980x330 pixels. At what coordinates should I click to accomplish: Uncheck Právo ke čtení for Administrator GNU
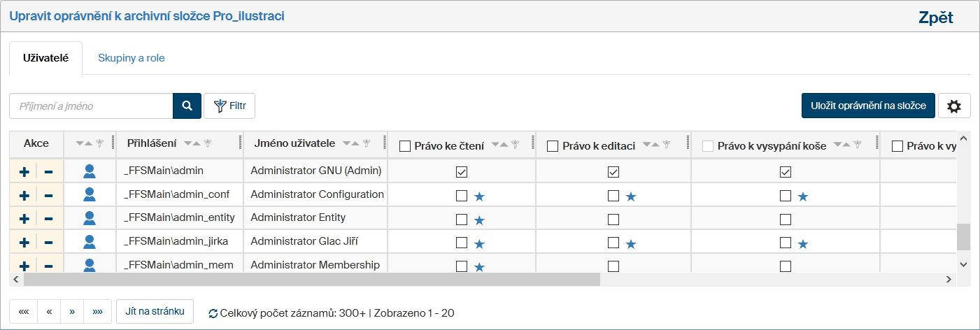coord(462,172)
